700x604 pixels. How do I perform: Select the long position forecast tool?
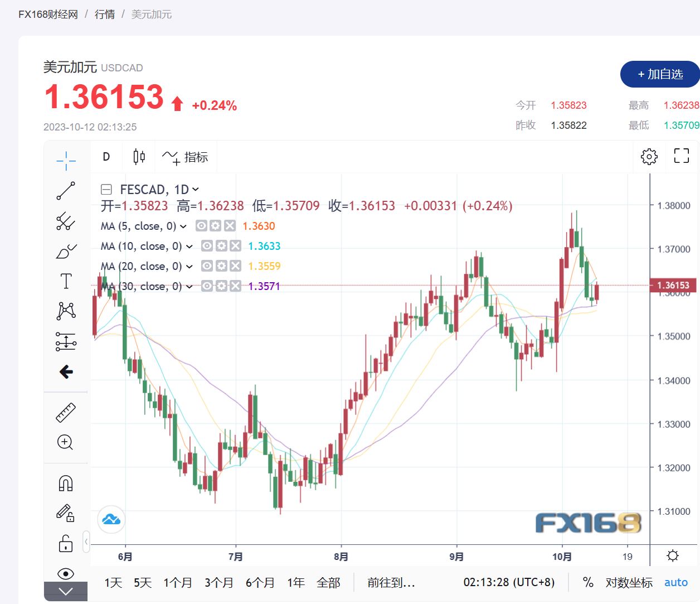pyautogui.click(x=66, y=341)
